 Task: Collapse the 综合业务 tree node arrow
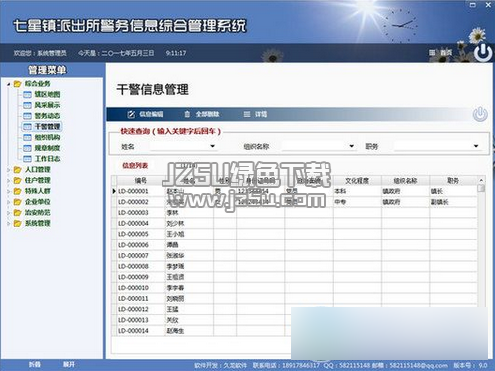9,84
